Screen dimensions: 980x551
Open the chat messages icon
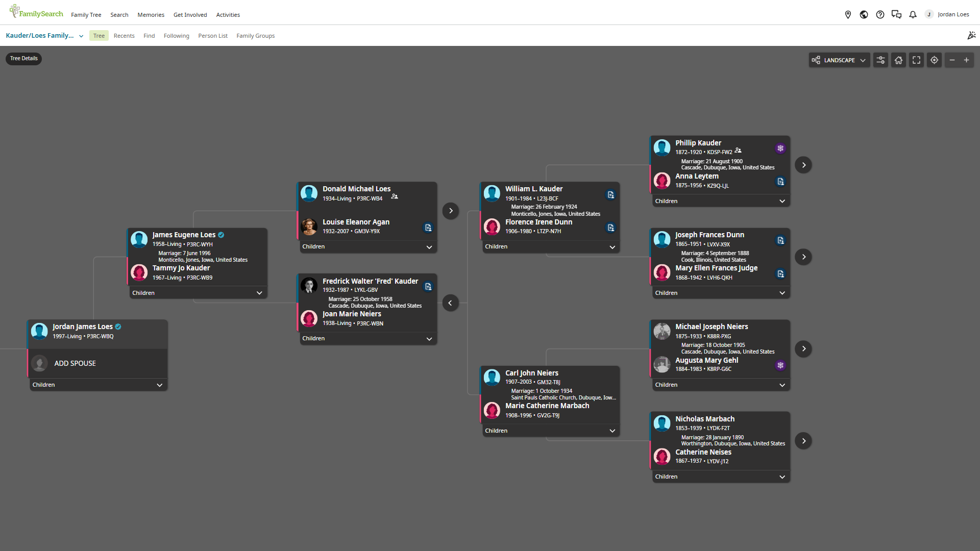pos(896,15)
